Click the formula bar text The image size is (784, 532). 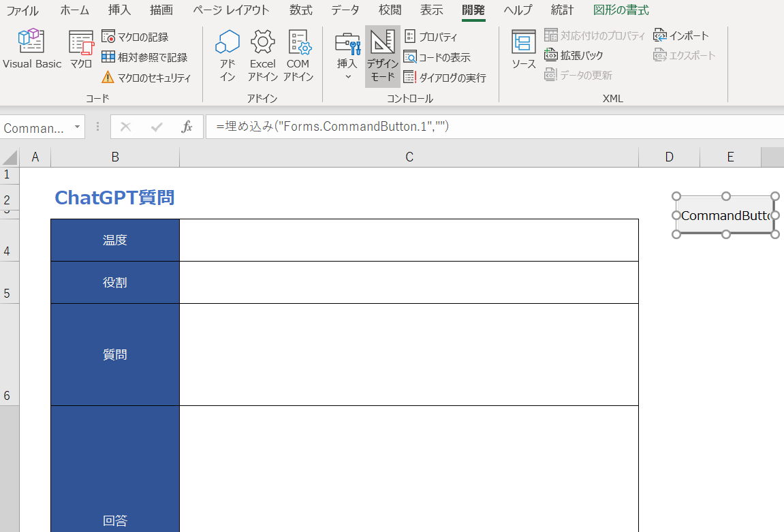tap(332, 127)
